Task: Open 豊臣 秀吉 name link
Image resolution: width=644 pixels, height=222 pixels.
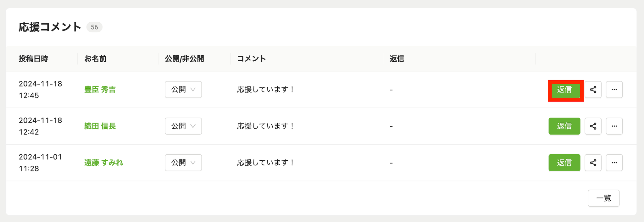Action: [100, 90]
